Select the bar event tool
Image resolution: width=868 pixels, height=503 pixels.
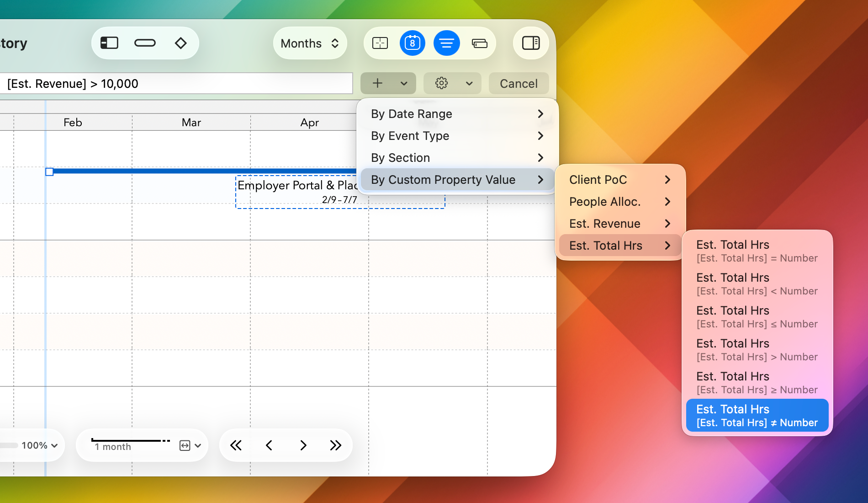coord(145,43)
